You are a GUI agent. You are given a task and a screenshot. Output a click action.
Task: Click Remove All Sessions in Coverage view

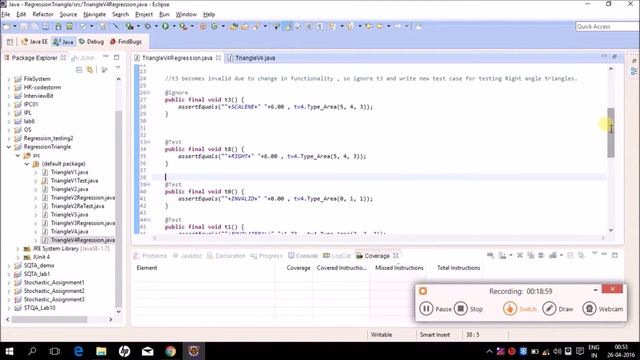click(531, 256)
